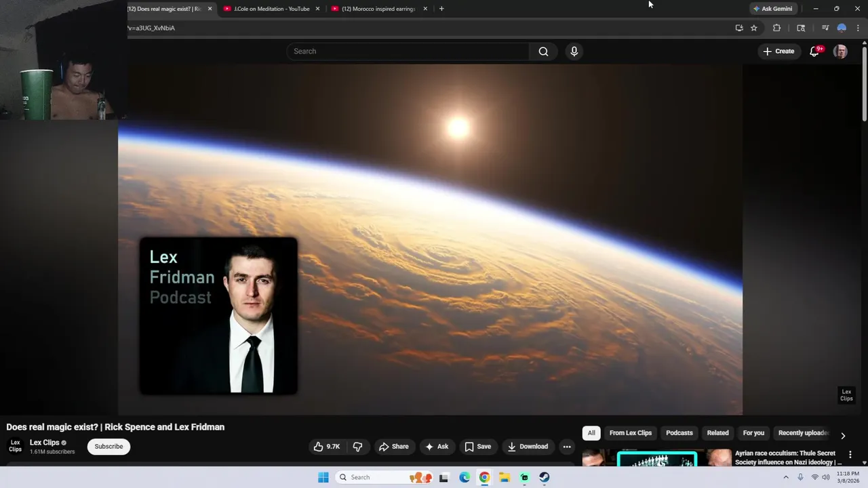Show hidden system tray icons
The width and height of the screenshot is (868, 488).
786,477
